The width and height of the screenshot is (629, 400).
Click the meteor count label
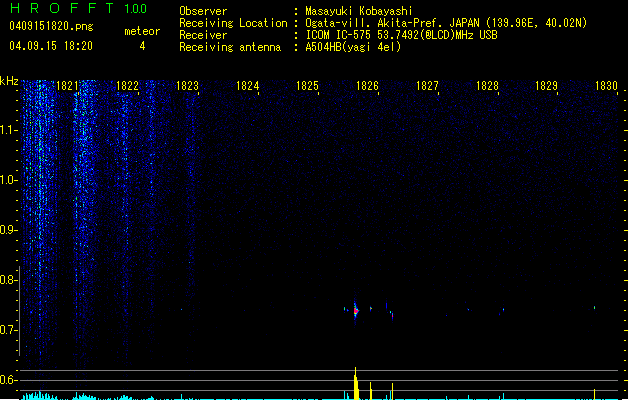tap(142, 31)
